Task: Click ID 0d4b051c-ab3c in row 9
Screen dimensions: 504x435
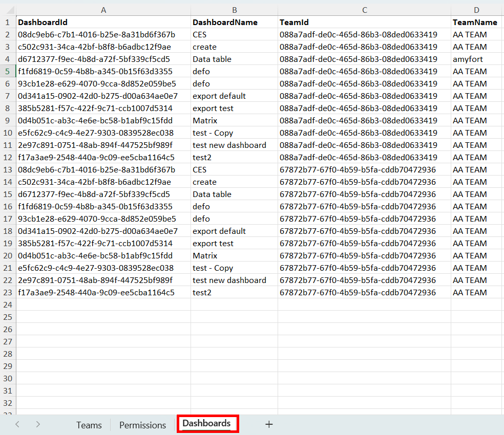Action: point(103,120)
